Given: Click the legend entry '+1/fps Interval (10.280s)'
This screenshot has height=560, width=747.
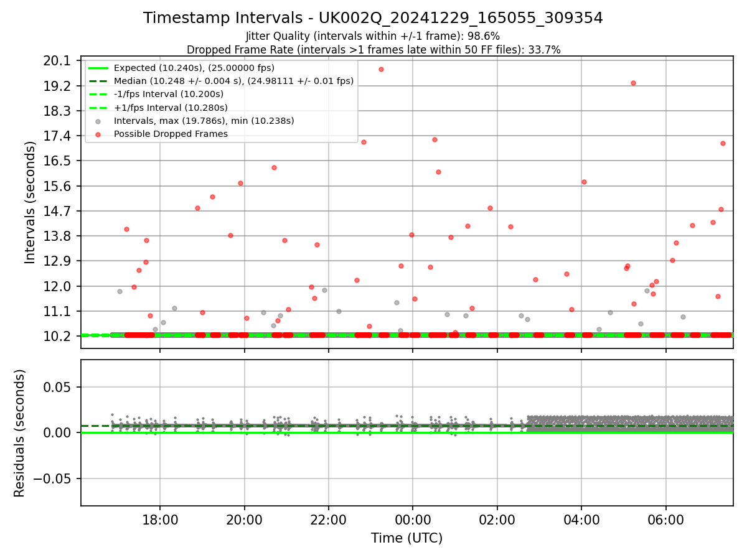Looking at the screenshot, I should (169, 108).
